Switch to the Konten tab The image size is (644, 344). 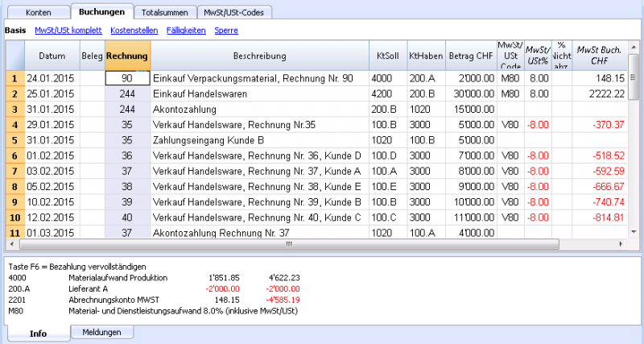point(38,12)
